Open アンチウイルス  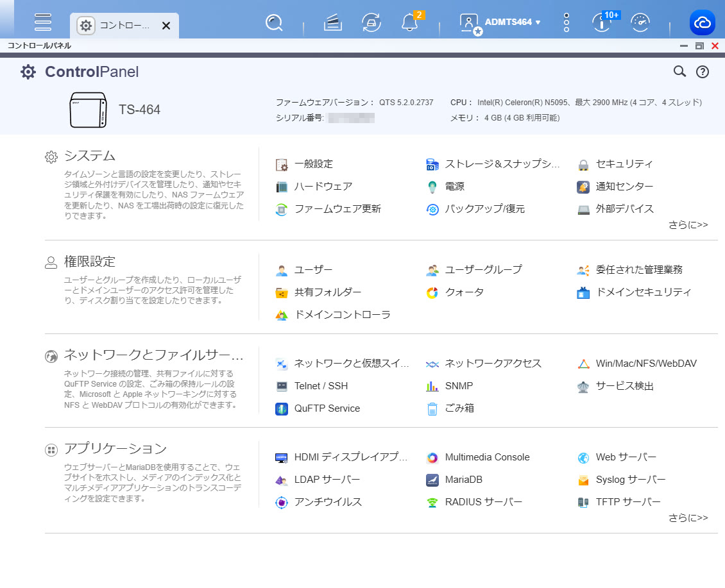[x=319, y=503]
